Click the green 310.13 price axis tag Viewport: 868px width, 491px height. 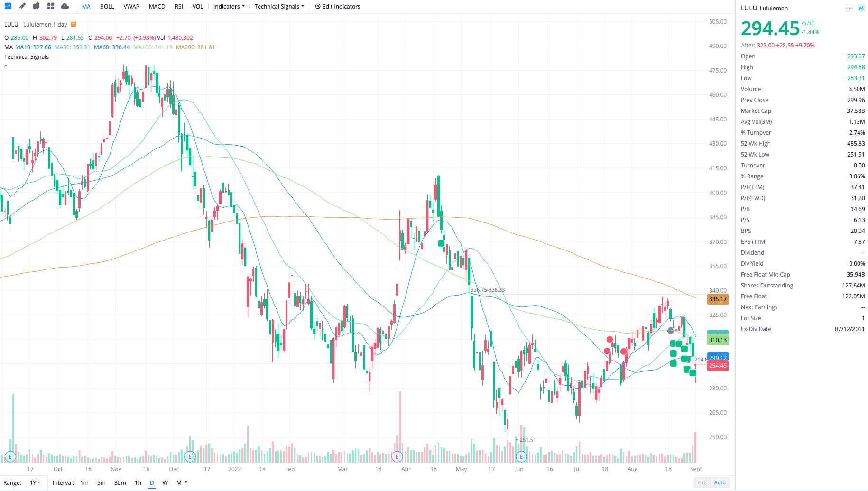coord(718,340)
